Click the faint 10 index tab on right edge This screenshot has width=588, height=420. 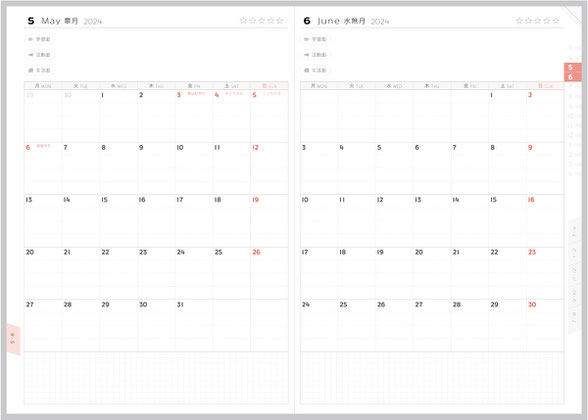574,116
